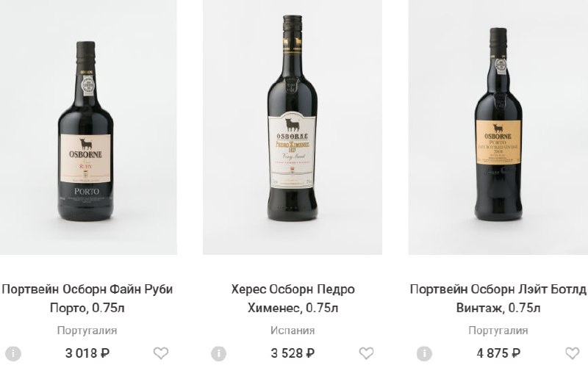
Task: Select the 3 528 ₽ price
Action: pos(293,353)
